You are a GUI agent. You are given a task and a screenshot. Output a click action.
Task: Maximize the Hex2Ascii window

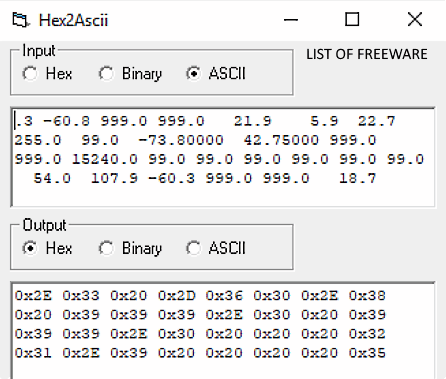pyautogui.click(x=352, y=19)
